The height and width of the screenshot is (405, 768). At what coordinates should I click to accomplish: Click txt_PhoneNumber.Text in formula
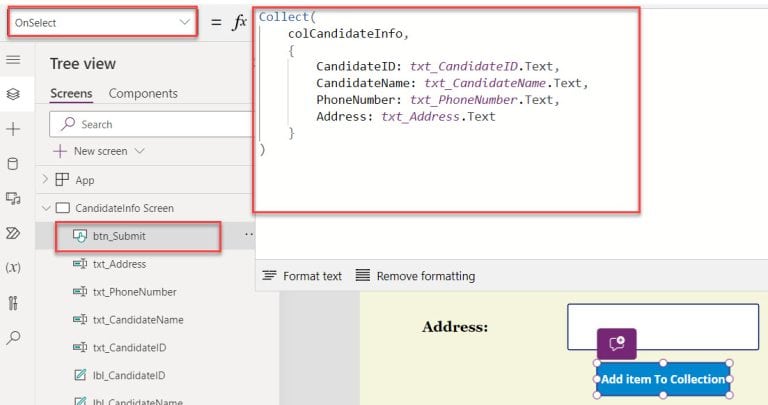point(481,100)
